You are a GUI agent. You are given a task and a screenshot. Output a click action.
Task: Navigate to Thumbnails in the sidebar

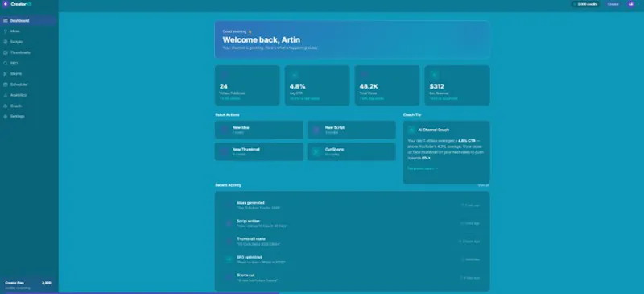point(28,52)
